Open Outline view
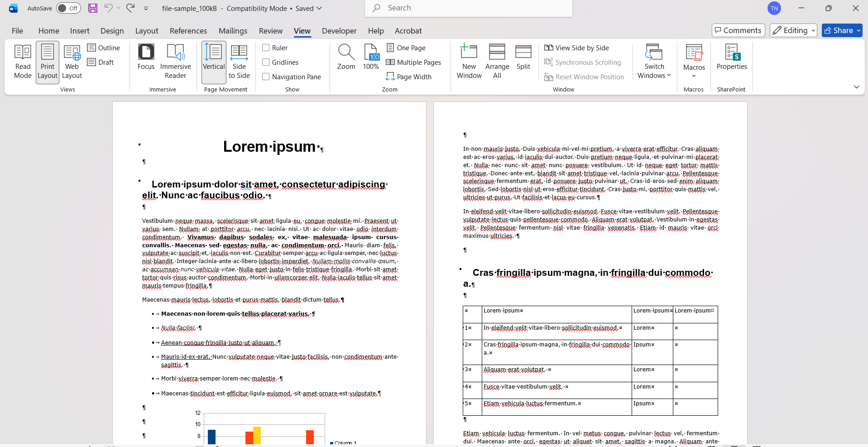This screenshot has height=447, width=868. coord(104,48)
